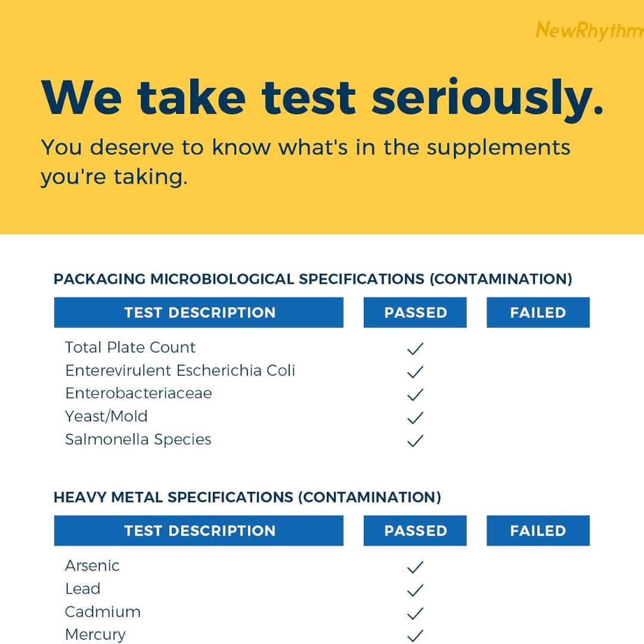The image size is (644, 644).
Task: Click the Cadmium passed checkmark
Action: coord(415,613)
